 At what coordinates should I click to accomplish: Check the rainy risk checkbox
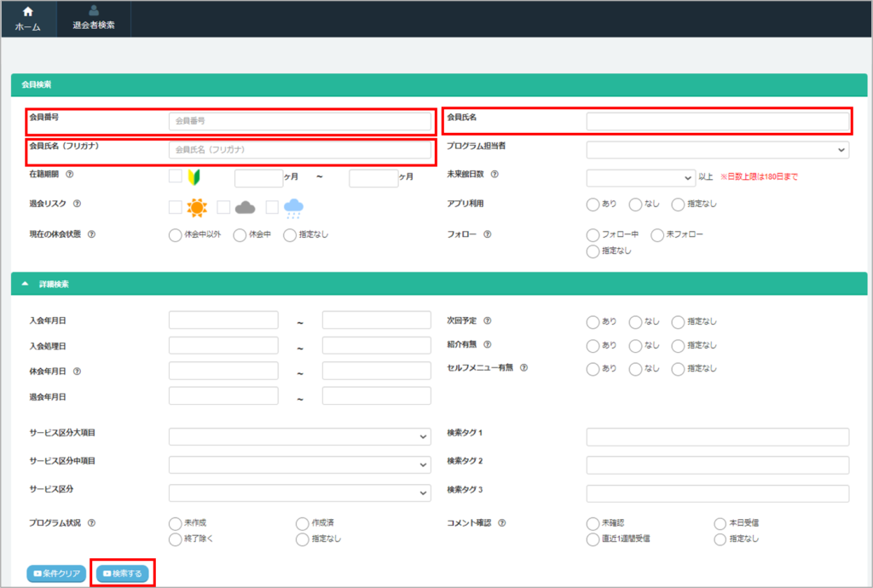point(272,206)
